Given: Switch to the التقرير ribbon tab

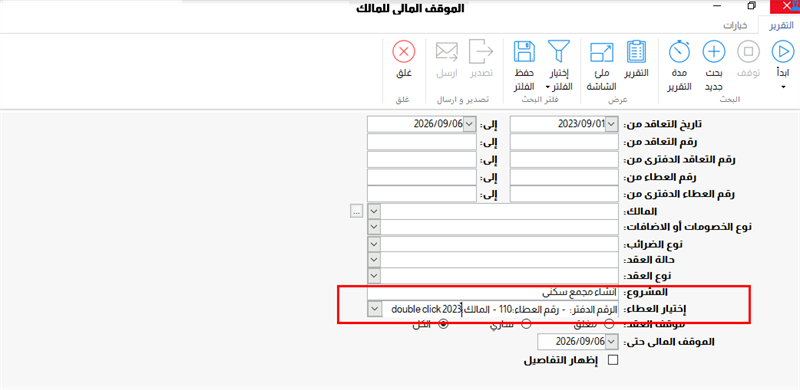Looking at the screenshot, I should (781, 26).
